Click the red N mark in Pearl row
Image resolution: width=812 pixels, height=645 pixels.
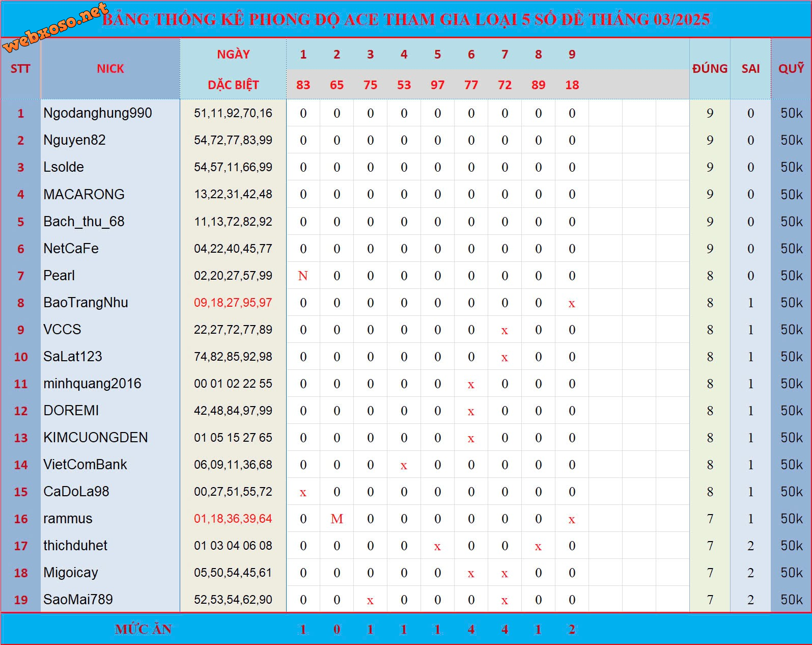tap(303, 276)
